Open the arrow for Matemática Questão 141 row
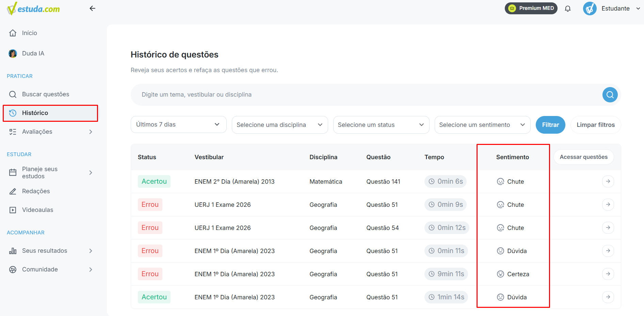The height and width of the screenshot is (316, 644). [608, 181]
